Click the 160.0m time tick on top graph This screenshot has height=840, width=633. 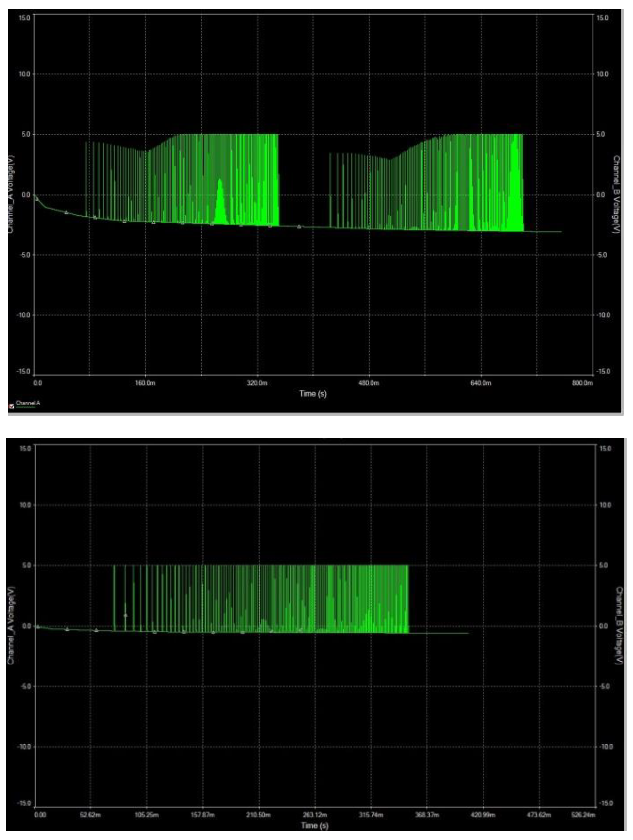(x=145, y=383)
